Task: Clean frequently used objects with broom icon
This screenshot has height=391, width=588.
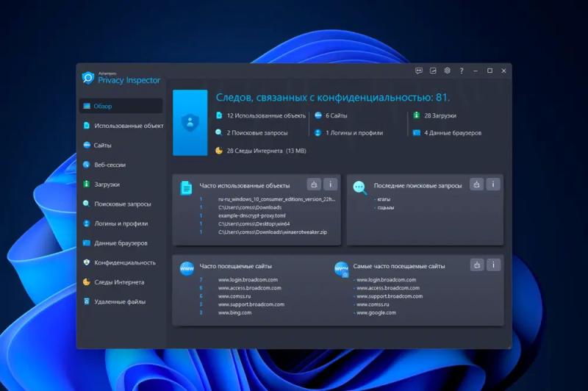Action: [314, 184]
